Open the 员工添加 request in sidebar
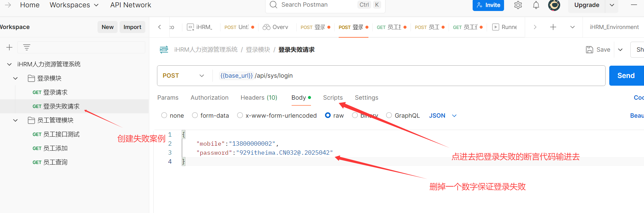Viewport: 644px width, 213px height. [x=55, y=148]
